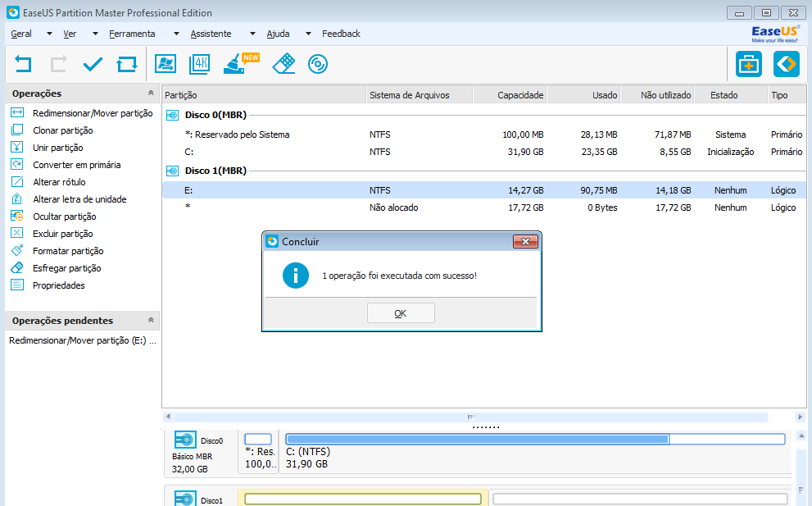Open the 4K Alignment tool
This screenshot has height=506, width=812.
(199, 64)
